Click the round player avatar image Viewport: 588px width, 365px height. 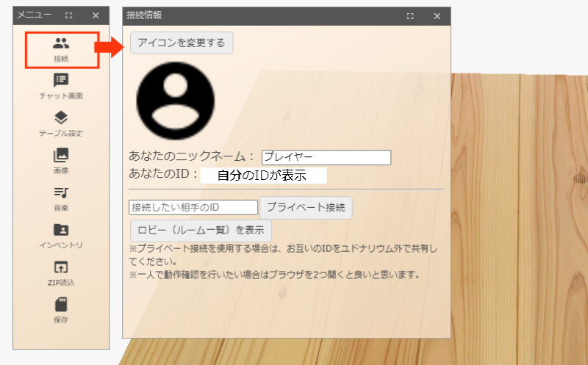tap(176, 101)
